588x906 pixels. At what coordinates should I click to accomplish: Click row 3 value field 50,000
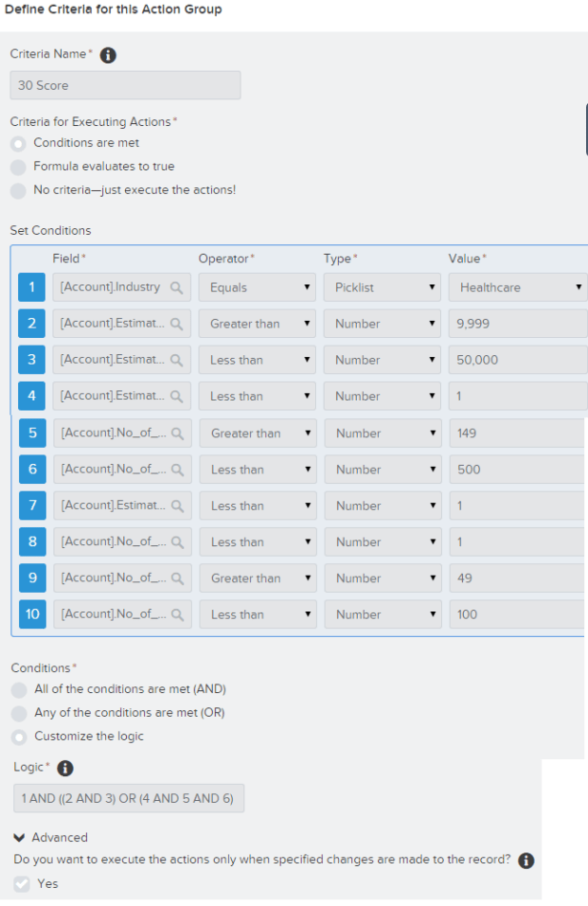tap(518, 360)
